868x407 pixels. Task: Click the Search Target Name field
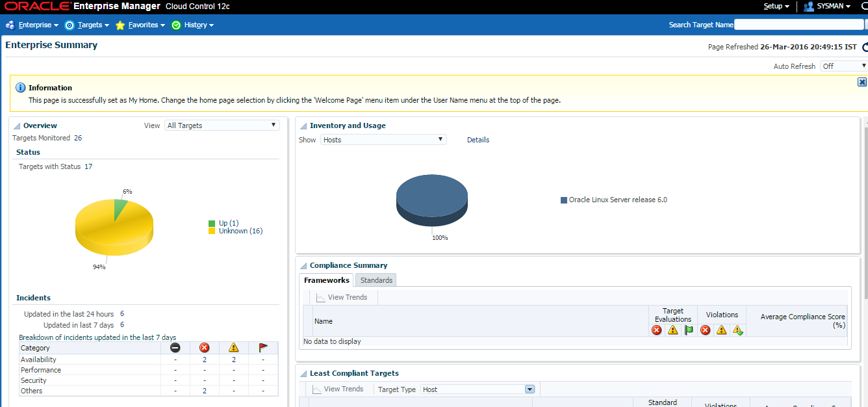click(798, 25)
